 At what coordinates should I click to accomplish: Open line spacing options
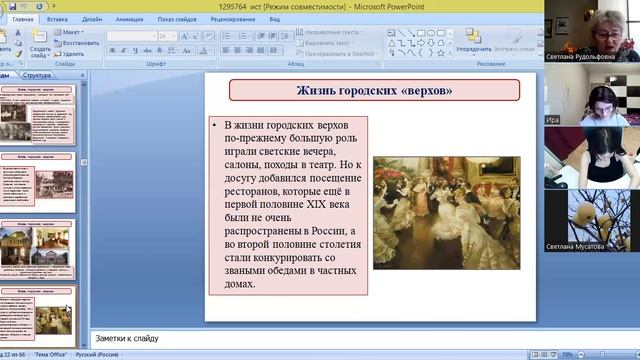pos(286,36)
